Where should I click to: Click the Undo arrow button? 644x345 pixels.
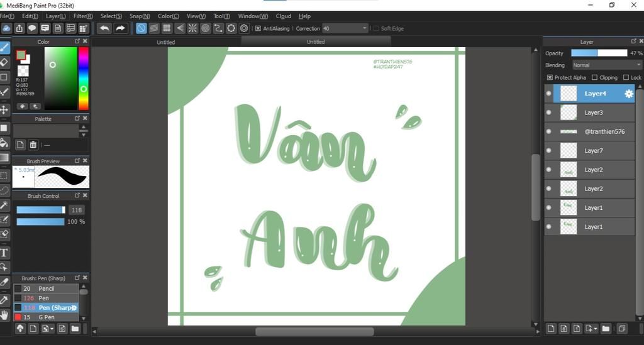tap(104, 28)
